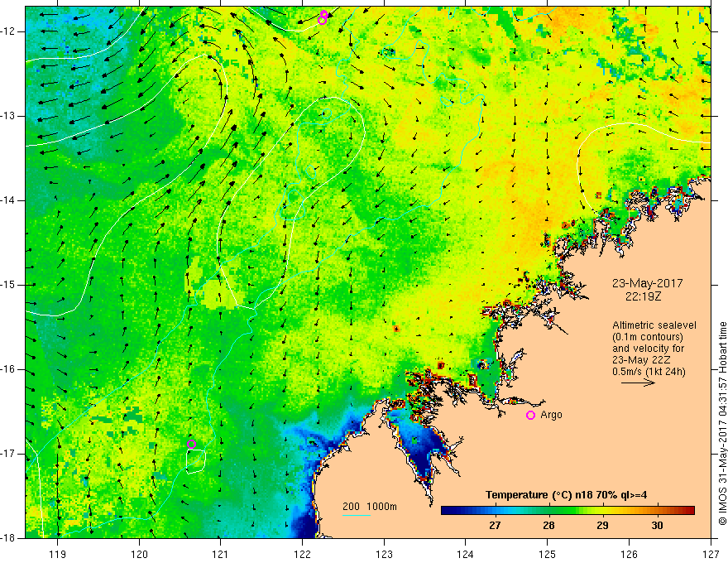This screenshot has height=563, width=728.
Task: Click the latitude label '-12'
Action: (x=8, y=31)
